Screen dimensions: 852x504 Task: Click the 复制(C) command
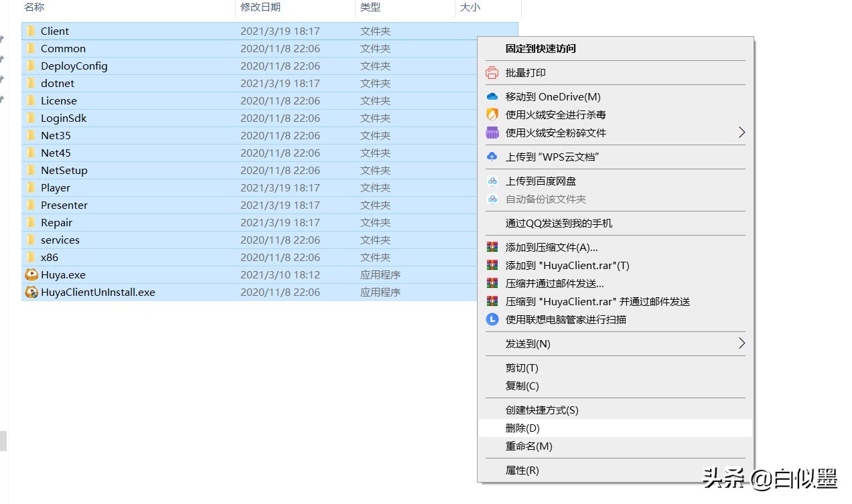(x=522, y=386)
